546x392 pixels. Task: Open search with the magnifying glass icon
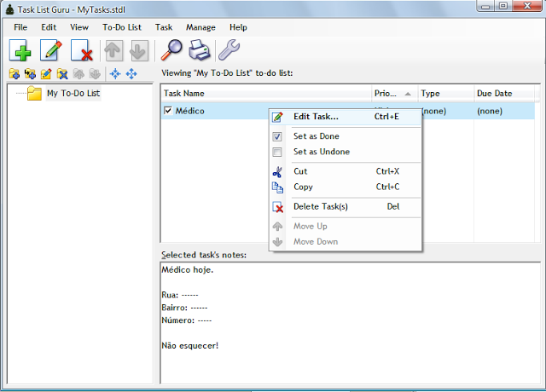171,50
